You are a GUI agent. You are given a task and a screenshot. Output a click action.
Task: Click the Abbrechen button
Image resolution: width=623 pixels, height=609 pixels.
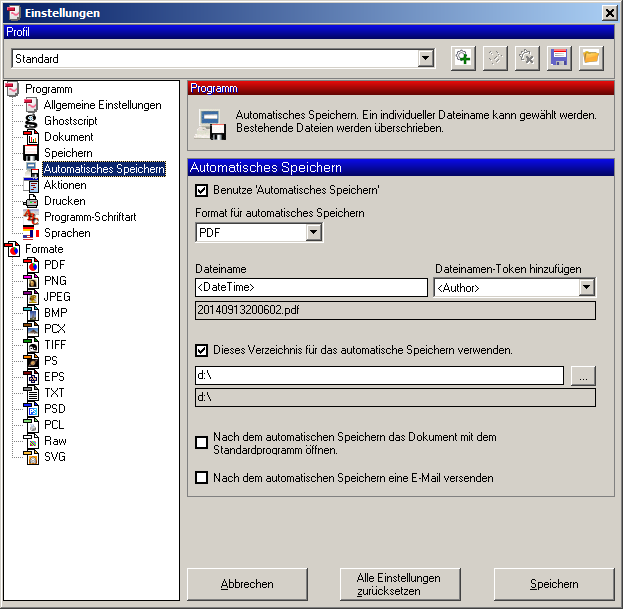[x=247, y=584]
